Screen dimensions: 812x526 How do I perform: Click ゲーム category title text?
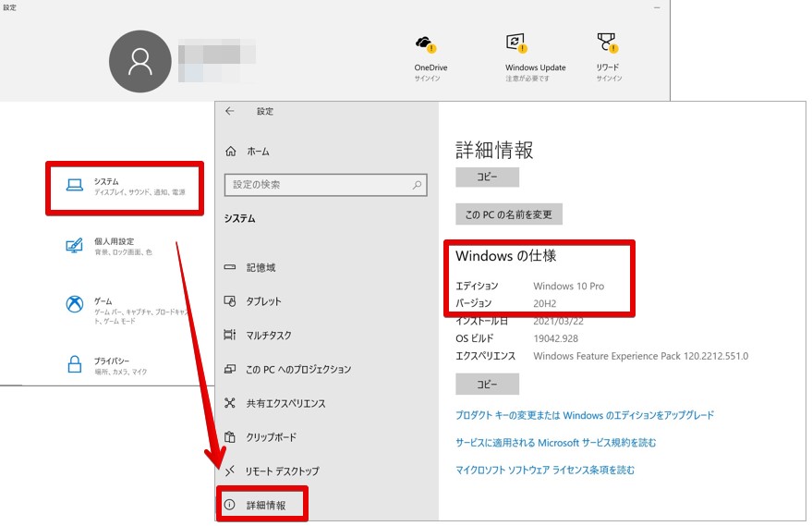point(103,300)
